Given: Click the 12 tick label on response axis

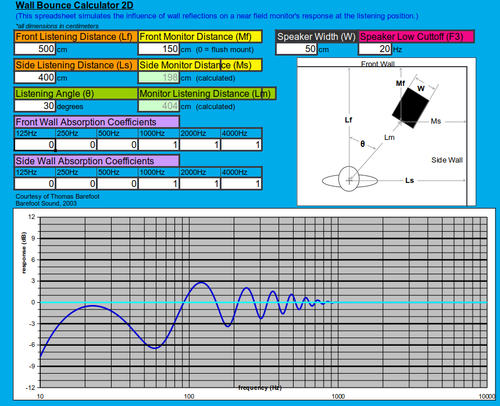Looking at the screenshot, I should (32, 217).
